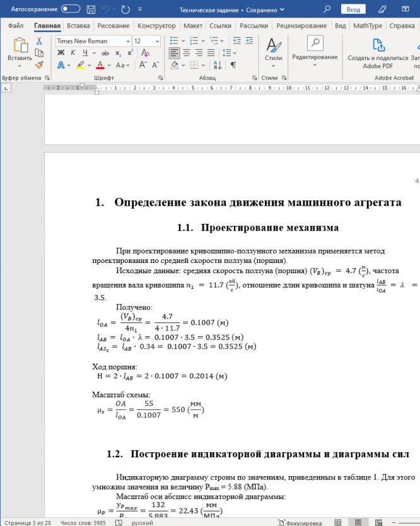Screen dimensions: 420x526
Task: Toggle bold formatting (Ж)
Action: (61, 53)
